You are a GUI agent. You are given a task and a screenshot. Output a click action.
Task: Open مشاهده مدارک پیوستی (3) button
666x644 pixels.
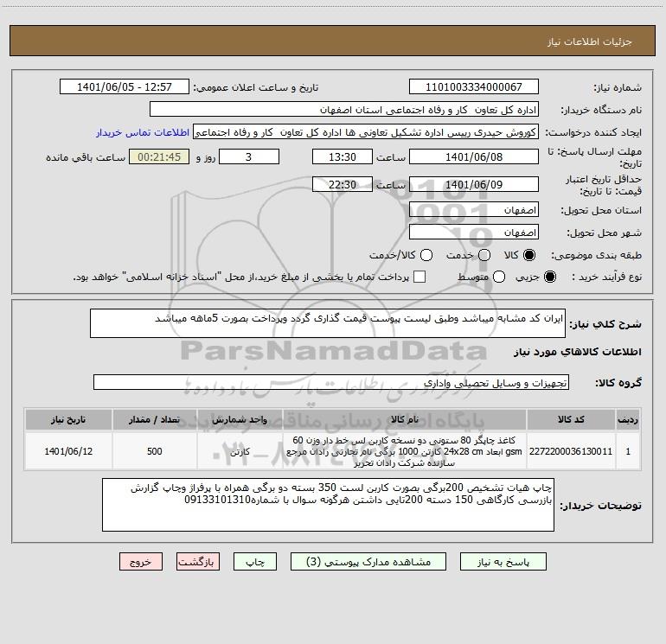(x=368, y=562)
